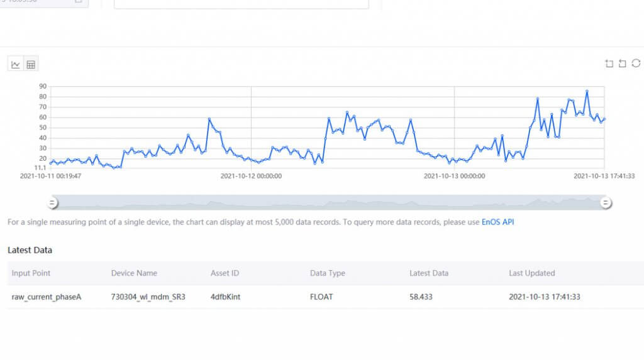Switch to line chart view
Screen dimensions: 644x360
[x=16, y=64]
